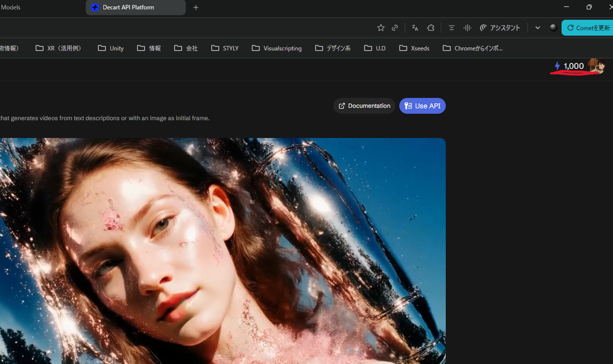Bookmark this page with the star icon

pos(380,28)
